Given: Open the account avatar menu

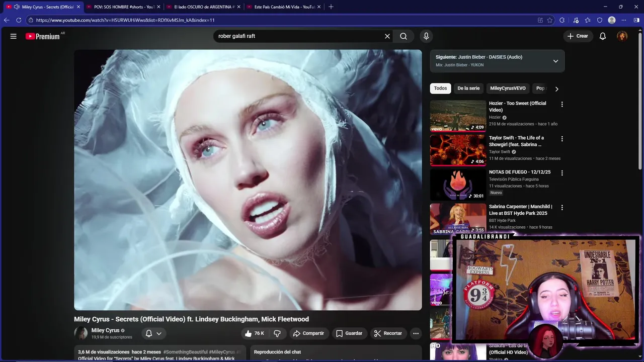Looking at the screenshot, I should click(x=622, y=36).
